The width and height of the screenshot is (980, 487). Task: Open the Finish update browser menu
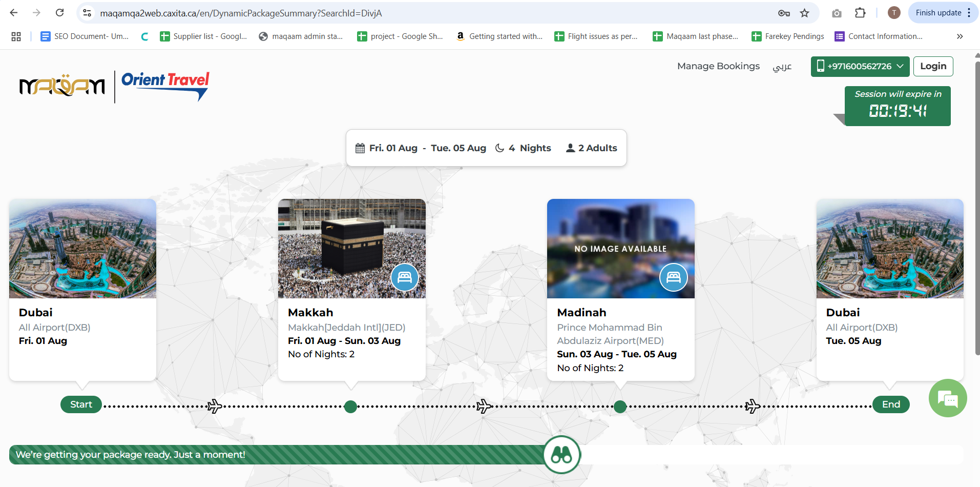tap(943, 13)
